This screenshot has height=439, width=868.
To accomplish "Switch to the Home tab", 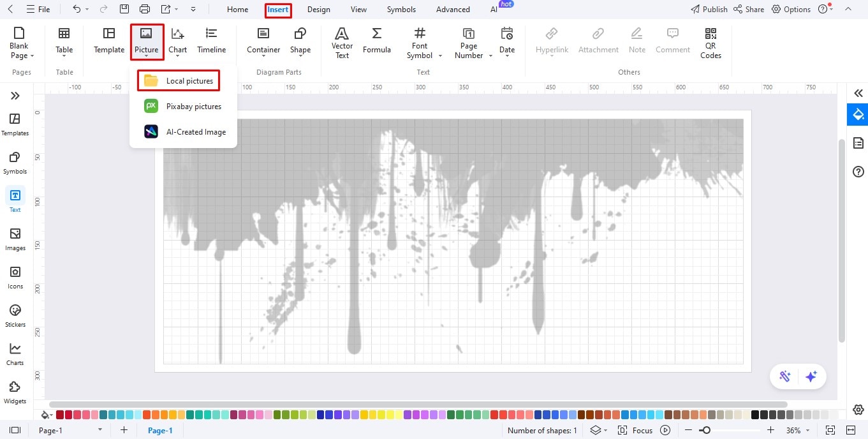I will click(x=237, y=10).
